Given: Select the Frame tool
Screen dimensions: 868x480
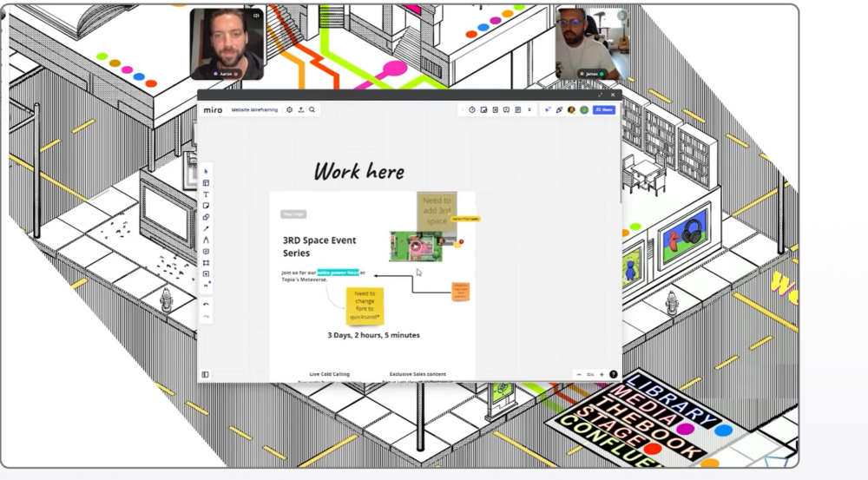Looking at the screenshot, I should tap(206, 262).
